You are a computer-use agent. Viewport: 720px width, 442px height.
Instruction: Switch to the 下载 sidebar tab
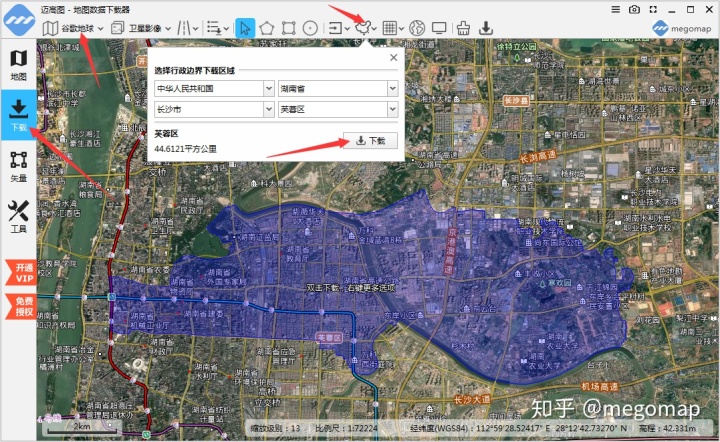pyautogui.click(x=18, y=115)
